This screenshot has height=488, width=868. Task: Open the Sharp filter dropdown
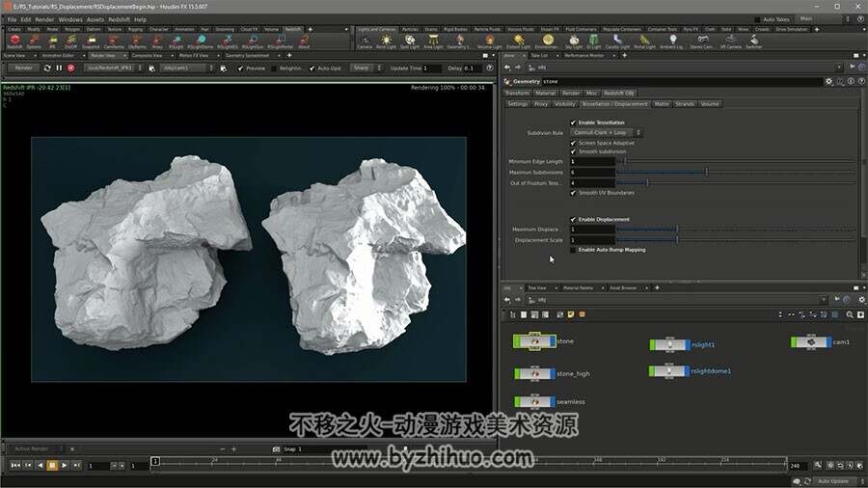pos(366,68)
